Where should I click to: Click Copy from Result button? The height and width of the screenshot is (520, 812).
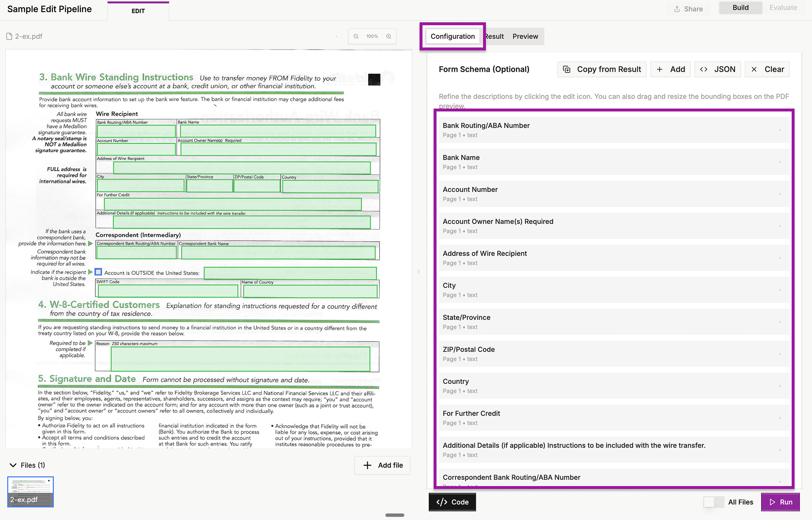pyautogui.click(x=602, y=69)
